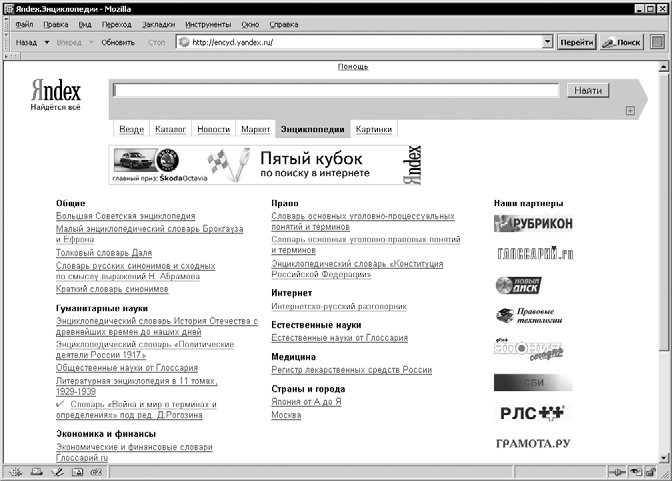Open the Япония сегодня partner logo
Image resolution: width=672 pixels, height=481 pixels.
pyautogui.click(x=528, y=349)
